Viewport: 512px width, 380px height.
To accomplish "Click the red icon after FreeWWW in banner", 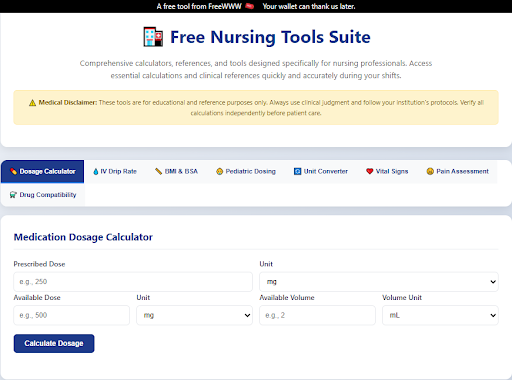I will (250, 6).
